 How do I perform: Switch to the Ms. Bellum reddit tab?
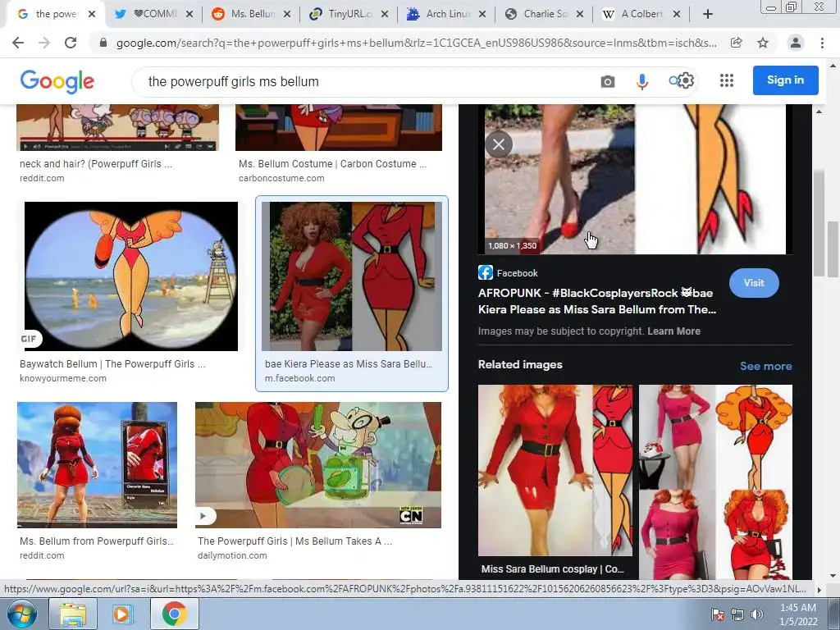click(x=252, y=15)
